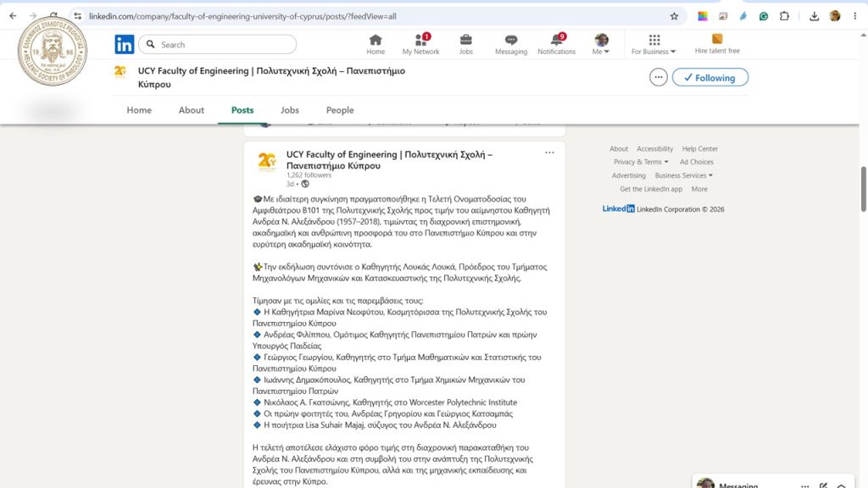The width and height of the screenshot is (868, 488).
Task: Click the 1,262 followers text
Action: tap(309, 175)
